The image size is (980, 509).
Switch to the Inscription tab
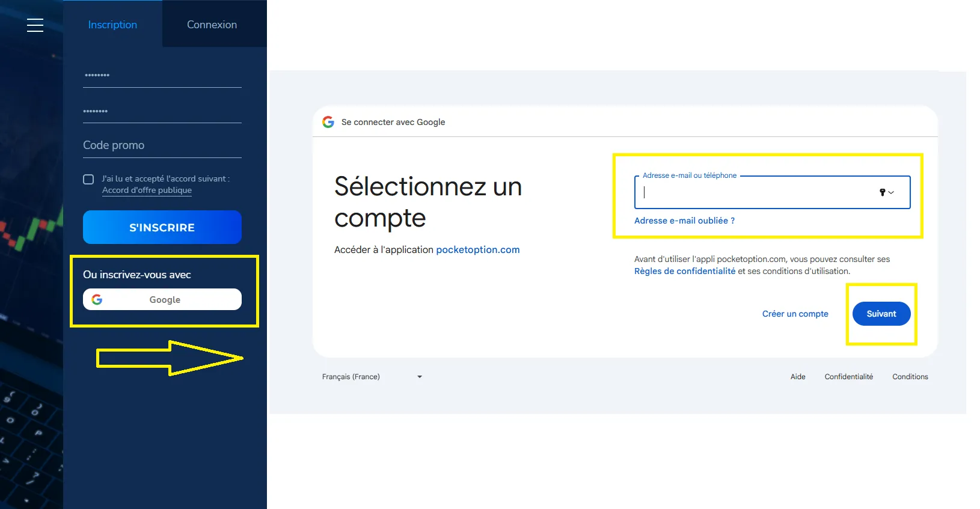[112, 25]
